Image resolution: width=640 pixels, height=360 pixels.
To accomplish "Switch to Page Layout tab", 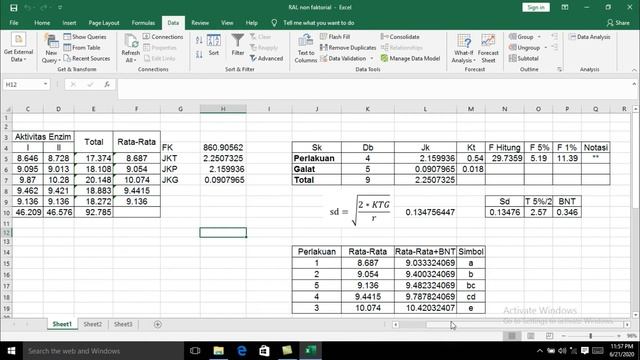I will click(104, 23).
